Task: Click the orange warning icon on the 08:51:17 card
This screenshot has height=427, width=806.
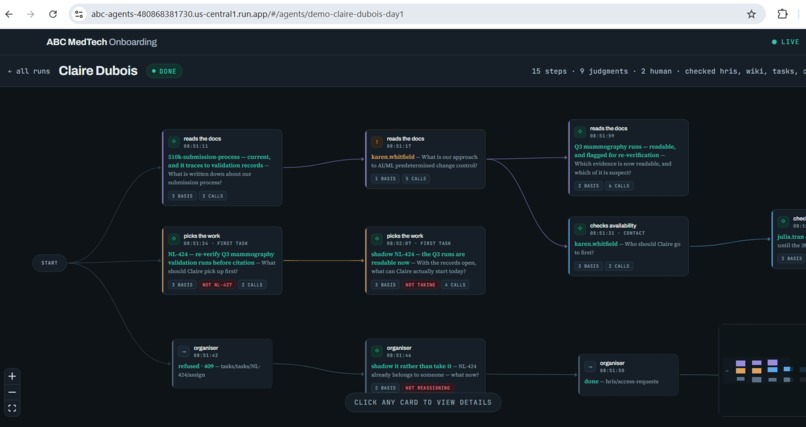Action: click(377, 141)
